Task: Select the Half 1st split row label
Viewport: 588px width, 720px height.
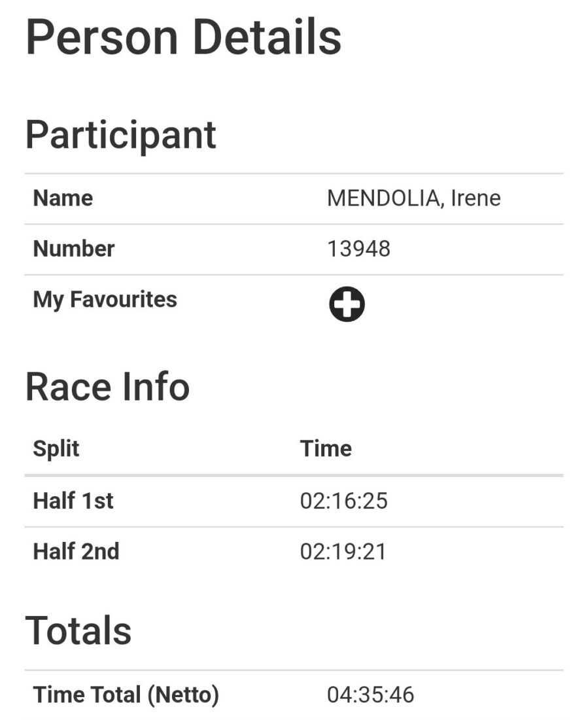Action: click(73, 501)
